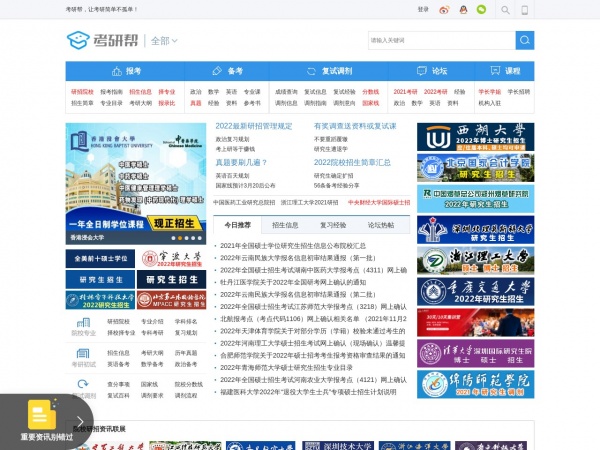The width and height of the screenshot is (600, 450).
Task: Click the magnifier icon in the top bar
Action: (505, 10)
